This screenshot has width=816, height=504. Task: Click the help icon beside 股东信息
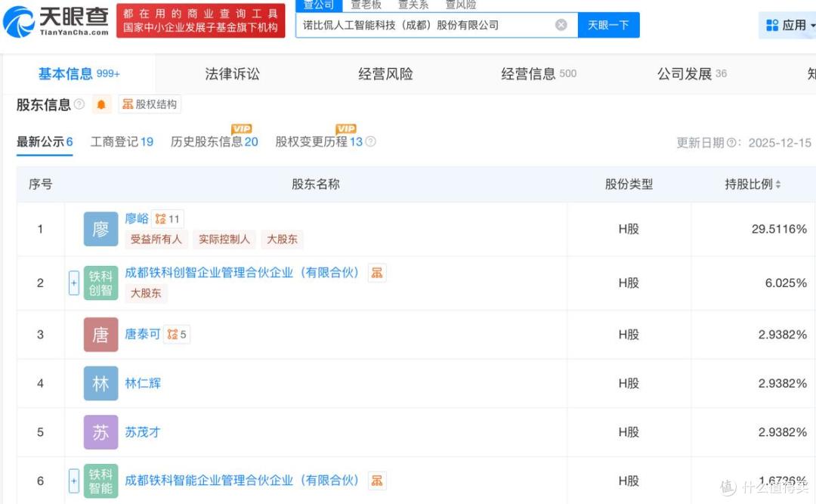[x=79, y=104]
